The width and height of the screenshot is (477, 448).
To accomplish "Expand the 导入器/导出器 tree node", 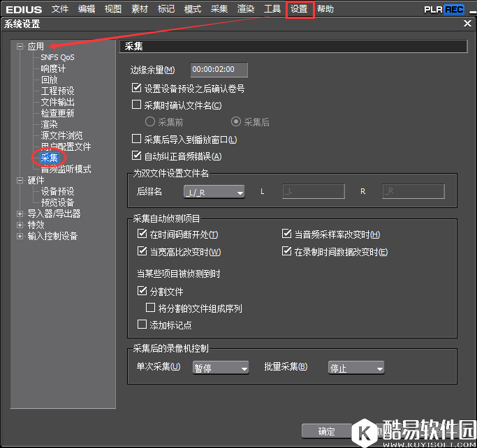I will [20, 214].
